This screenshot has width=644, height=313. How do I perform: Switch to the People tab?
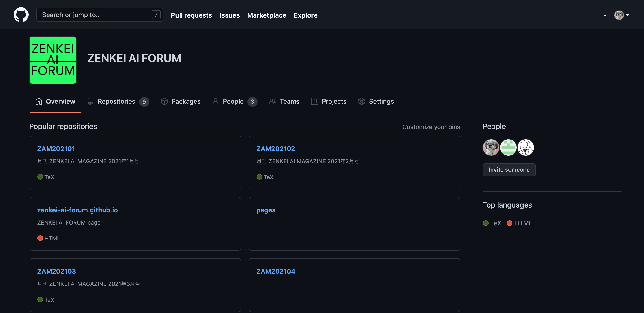(233, 101)
